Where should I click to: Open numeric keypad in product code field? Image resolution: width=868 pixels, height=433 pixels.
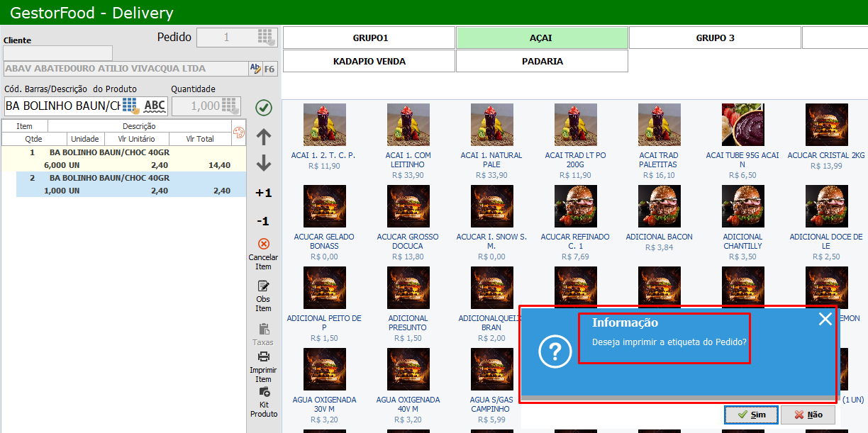coord(130,106)
